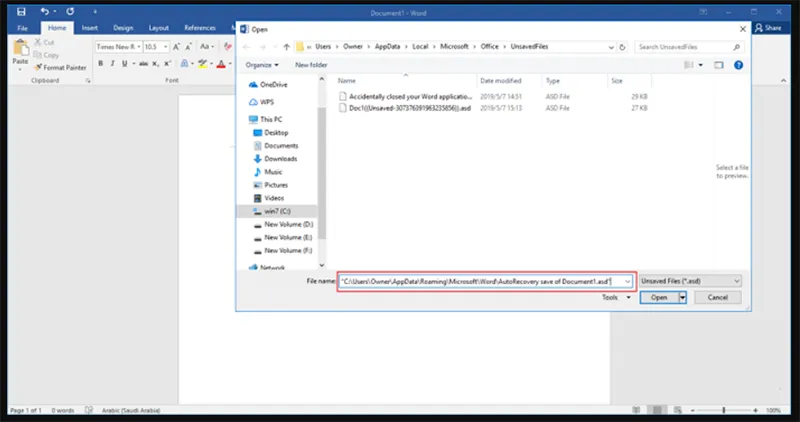Apply the red font color
Viewport: 800px width, 422px height.
[x=221, y=64]
